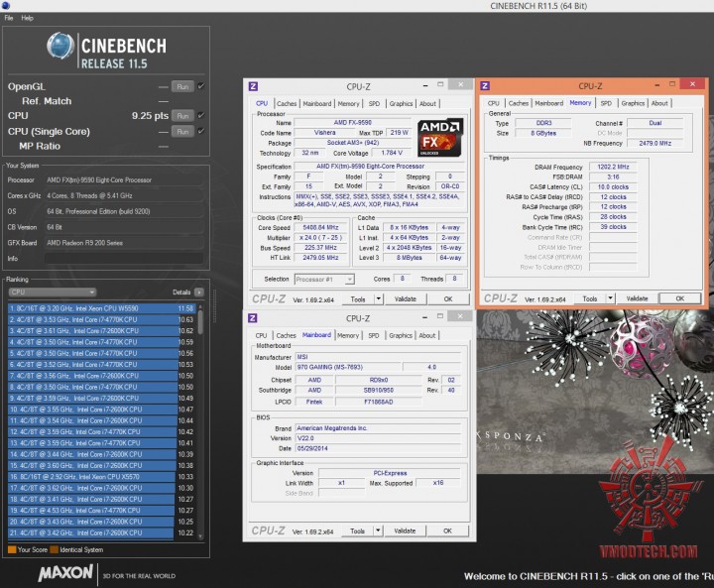This screenshot has width=714, height=588.
Task: Run the CPU Single Core benchmark
Action: 182,132
